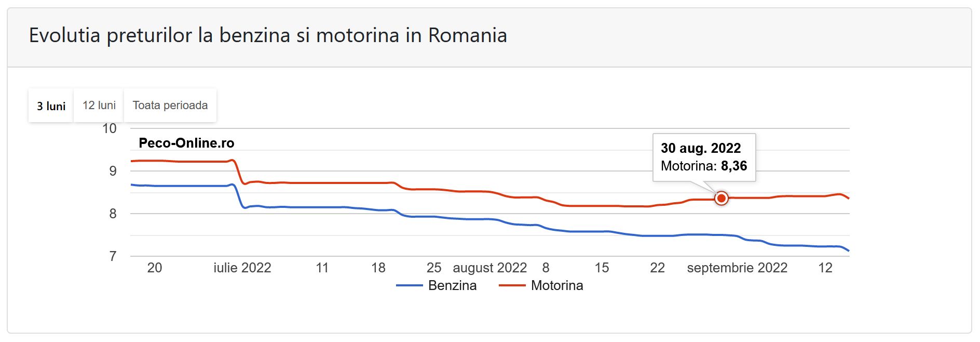Click the y-axis value 10 label
Viewport: 980px width, 342px height.
[110, 128]
